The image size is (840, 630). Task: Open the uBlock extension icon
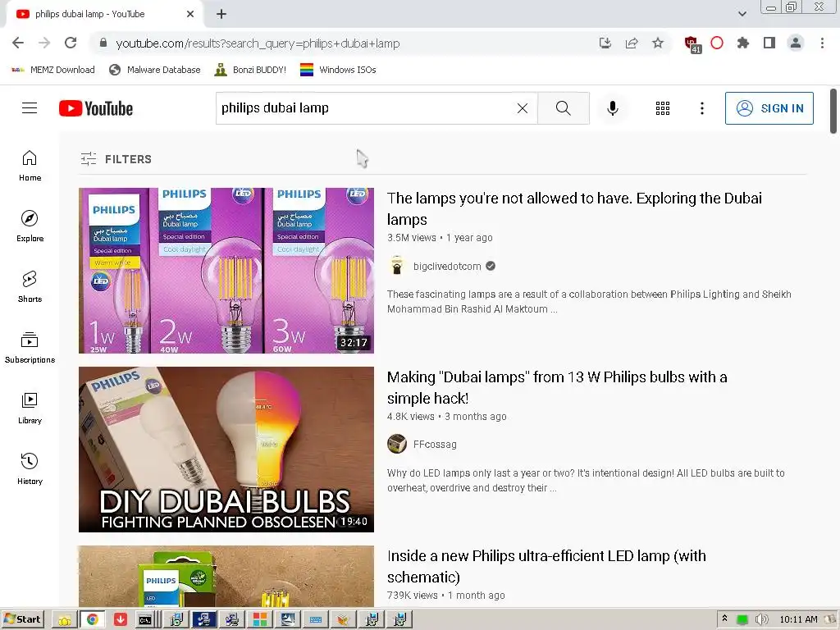[692, 44]
